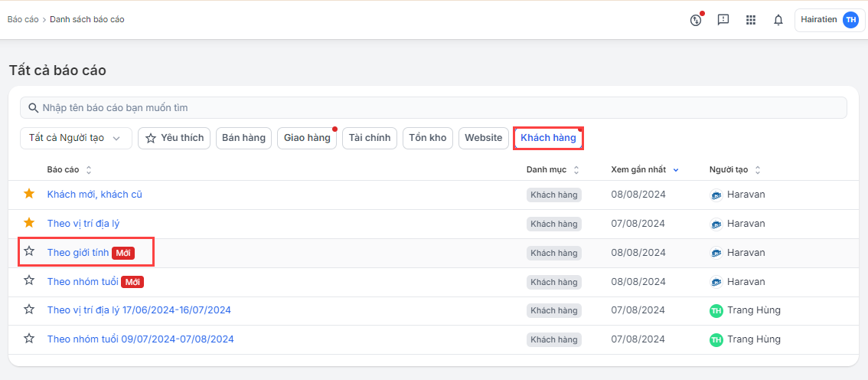The image size is (868, 380).
Task: Open the notifications bell icon
Action: tap(778, 21)
